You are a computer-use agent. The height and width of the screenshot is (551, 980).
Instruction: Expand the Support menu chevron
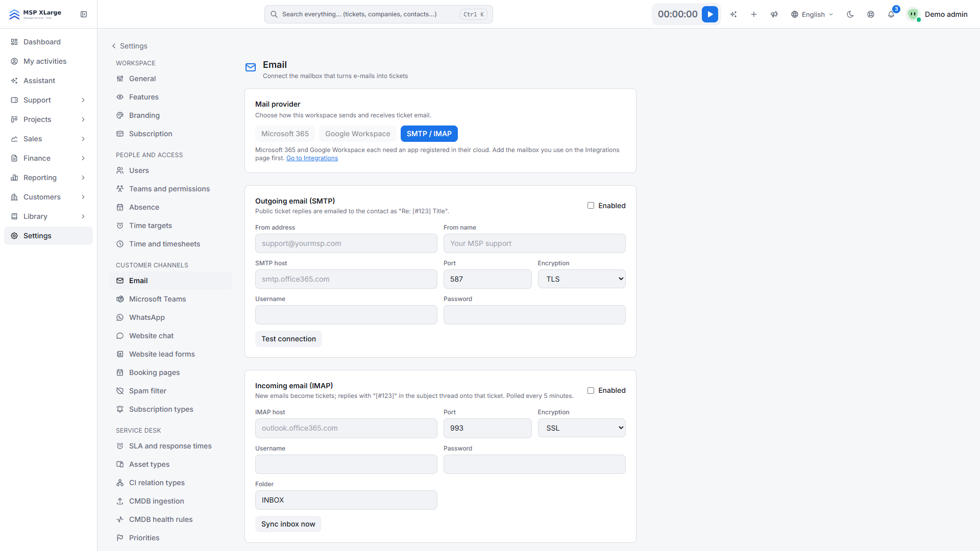coord(83,100)
